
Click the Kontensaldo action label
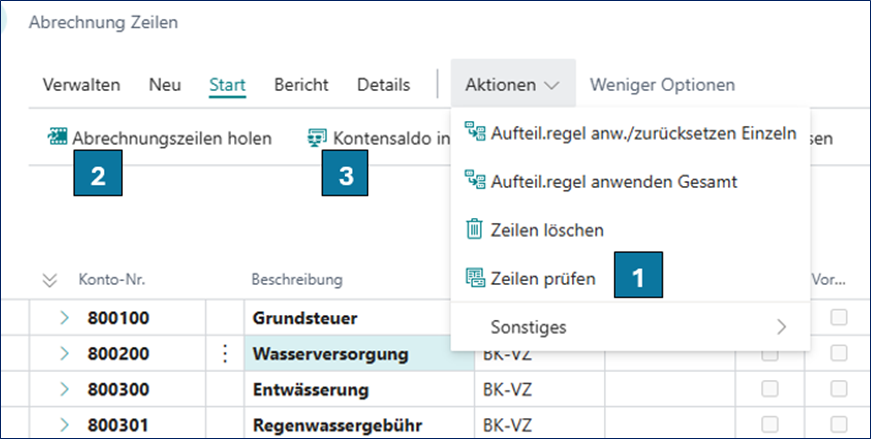(391, 138)
